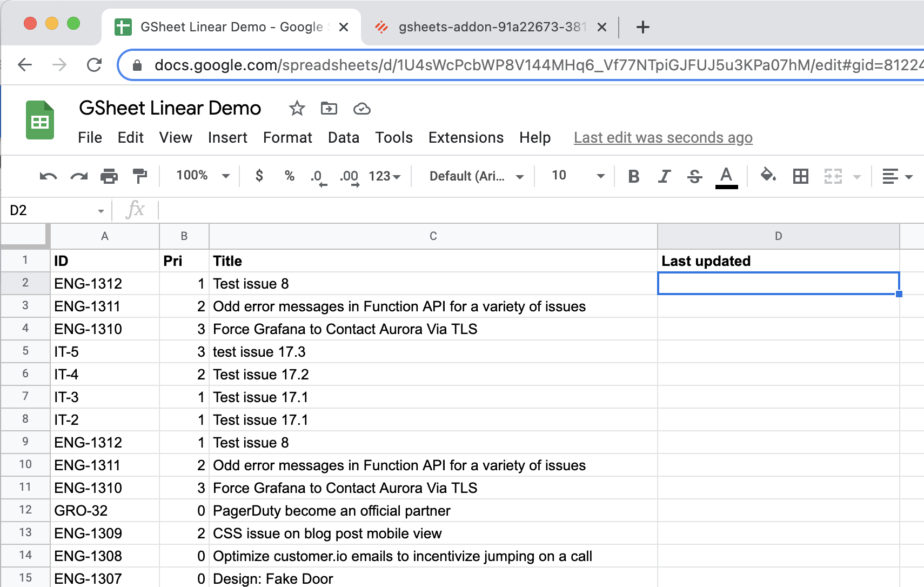Open the Help menu
Screen dimensions: 924x587
pyautogui.click(x=535, y=138)
